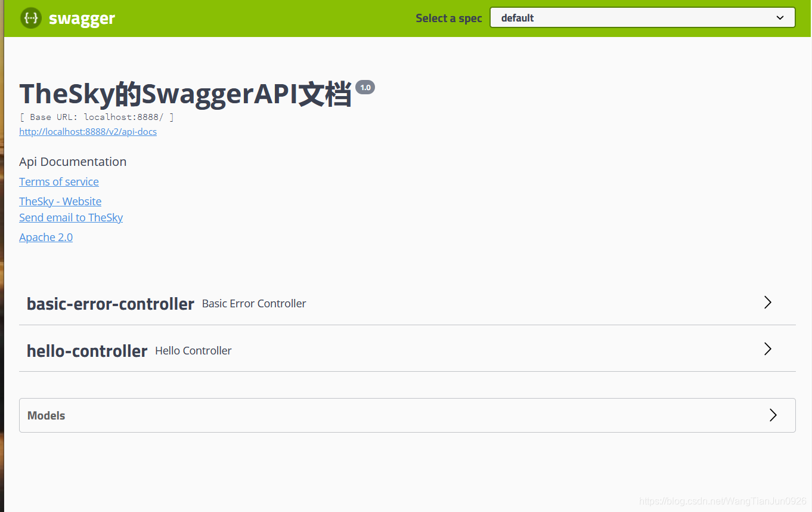Image resolution: width=812 pixels, height=512 pixels.
Task: Click the TheSky的SwaggerAPI文档 title
Action: click(x=185, y=94)
